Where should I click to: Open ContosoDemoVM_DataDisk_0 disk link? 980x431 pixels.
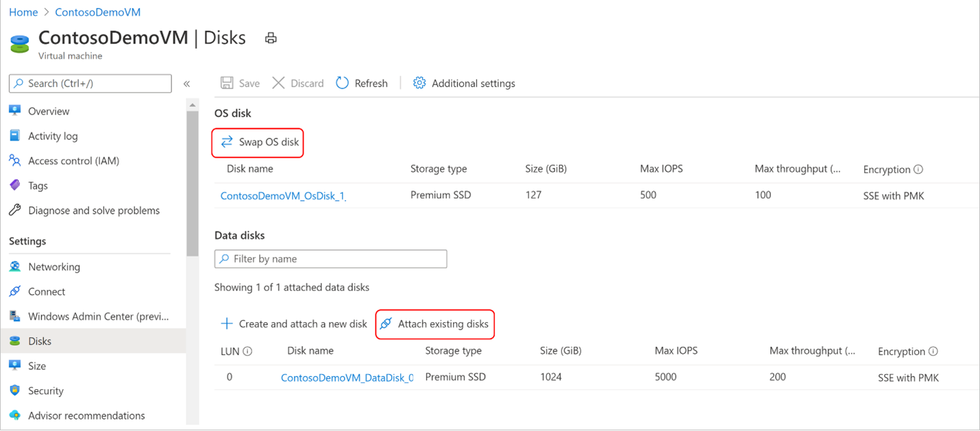[347, 378]
